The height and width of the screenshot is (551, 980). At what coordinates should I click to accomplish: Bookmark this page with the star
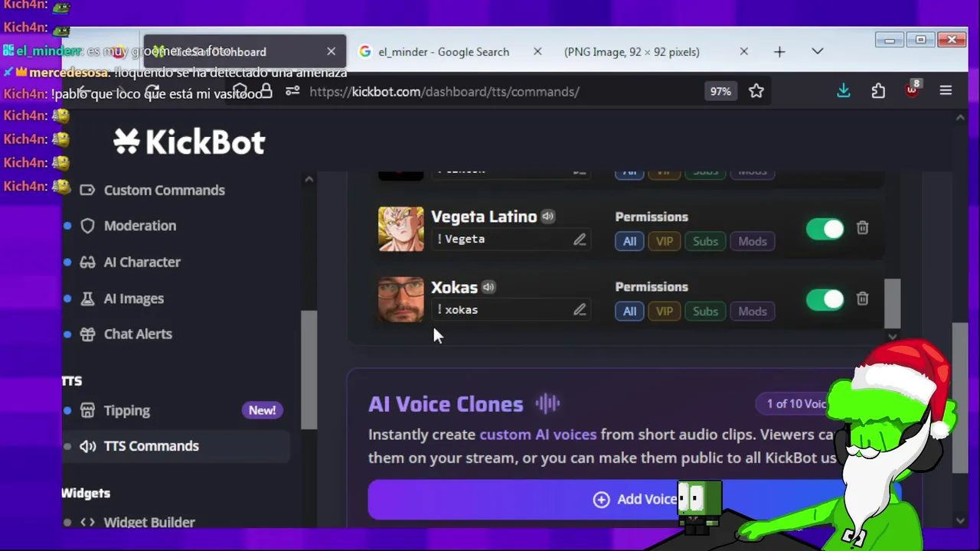point(756,91)
